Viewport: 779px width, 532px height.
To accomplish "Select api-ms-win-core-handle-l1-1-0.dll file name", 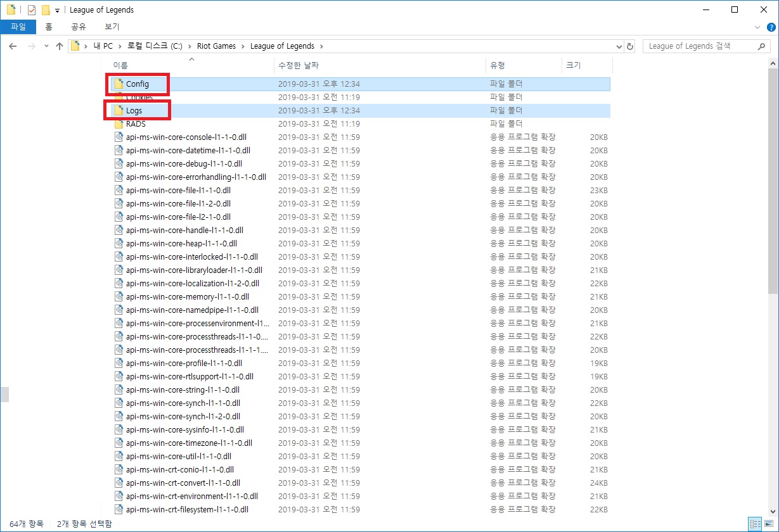I will pyautogui.click(x=184, y=231).
